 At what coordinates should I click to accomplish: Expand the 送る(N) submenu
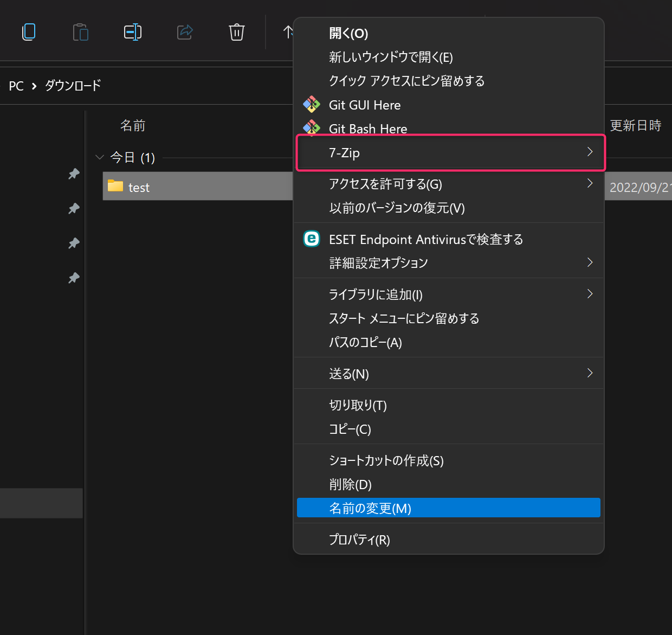pyautogui.click(x=450, y=374)
